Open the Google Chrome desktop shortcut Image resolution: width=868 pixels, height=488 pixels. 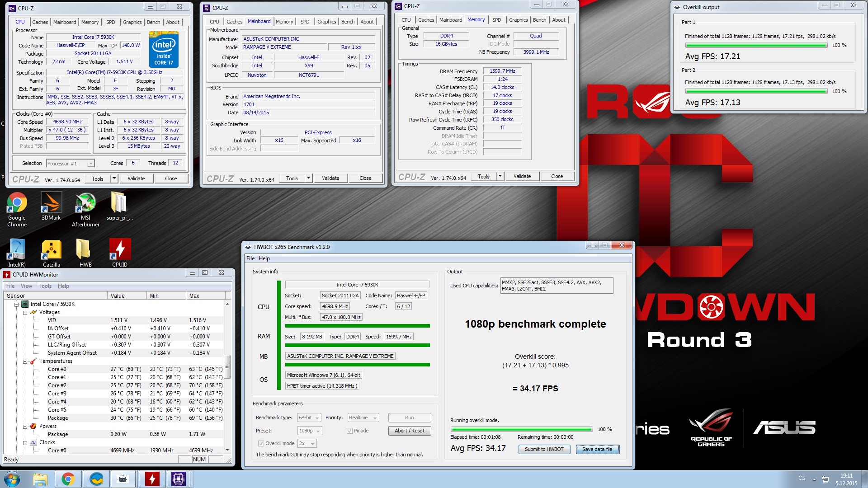(17, 209)
